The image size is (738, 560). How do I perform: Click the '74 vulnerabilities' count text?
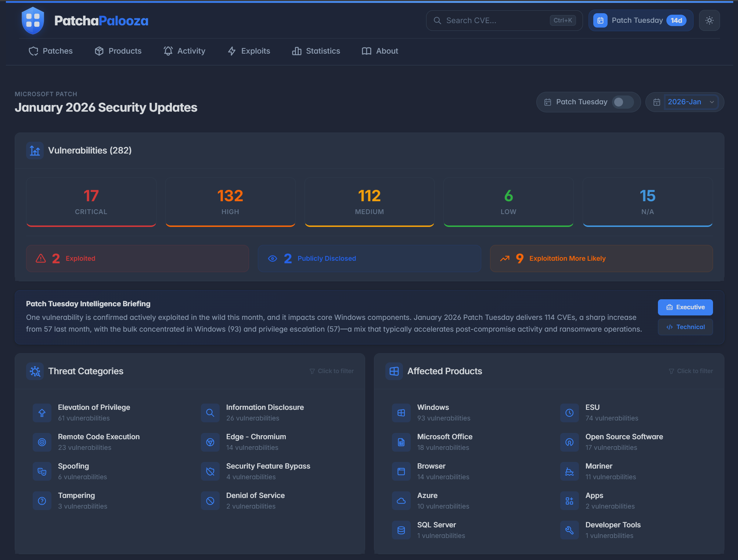[612, 418]
